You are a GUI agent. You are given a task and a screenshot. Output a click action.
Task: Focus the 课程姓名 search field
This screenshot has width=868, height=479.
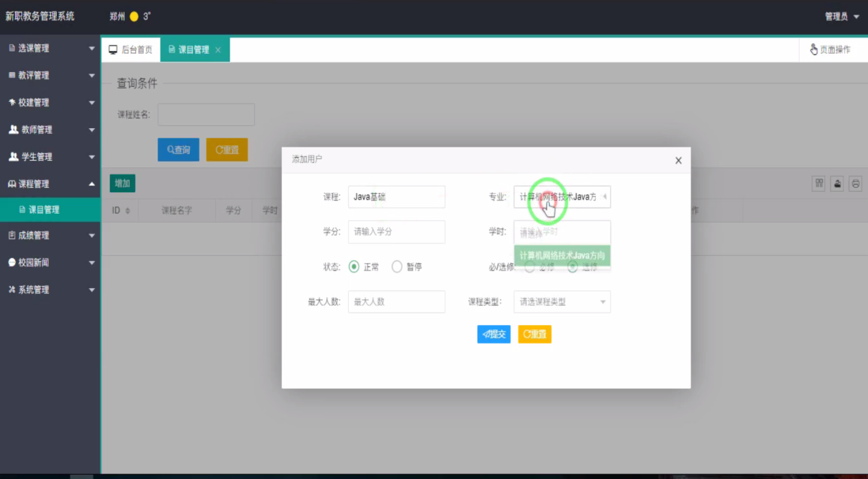coord(206,114)
